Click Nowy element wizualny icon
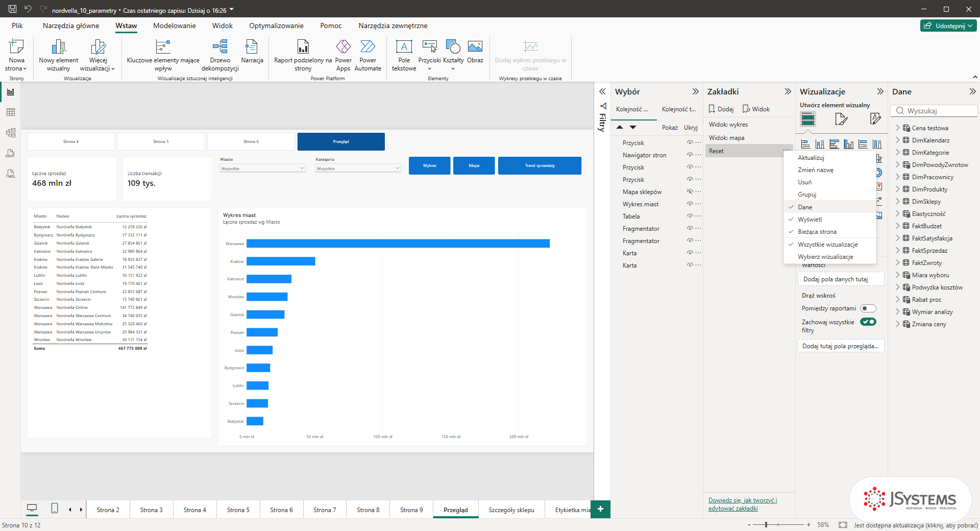The image size is (980, 531). coord(59,47)
